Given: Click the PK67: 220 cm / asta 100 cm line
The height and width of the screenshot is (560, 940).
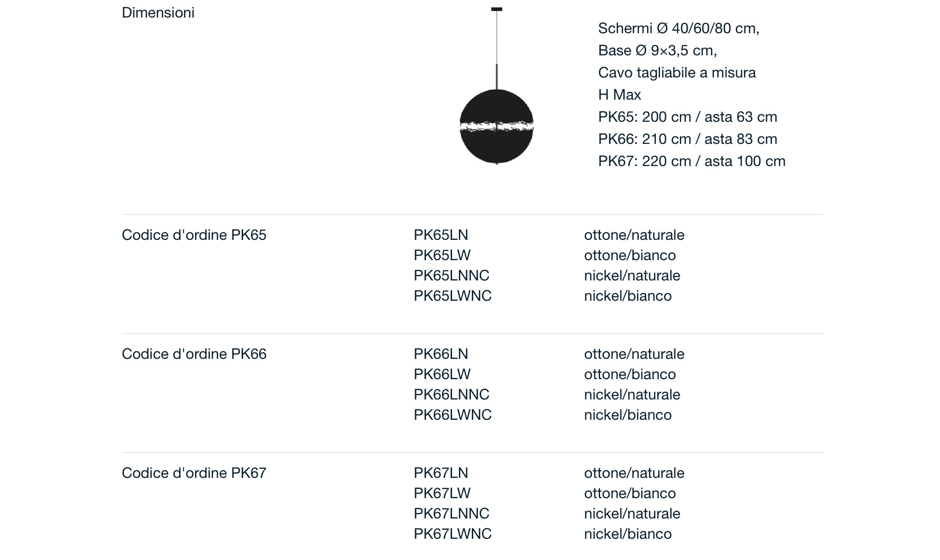Looking at the screenshot, I should (692, 161).
